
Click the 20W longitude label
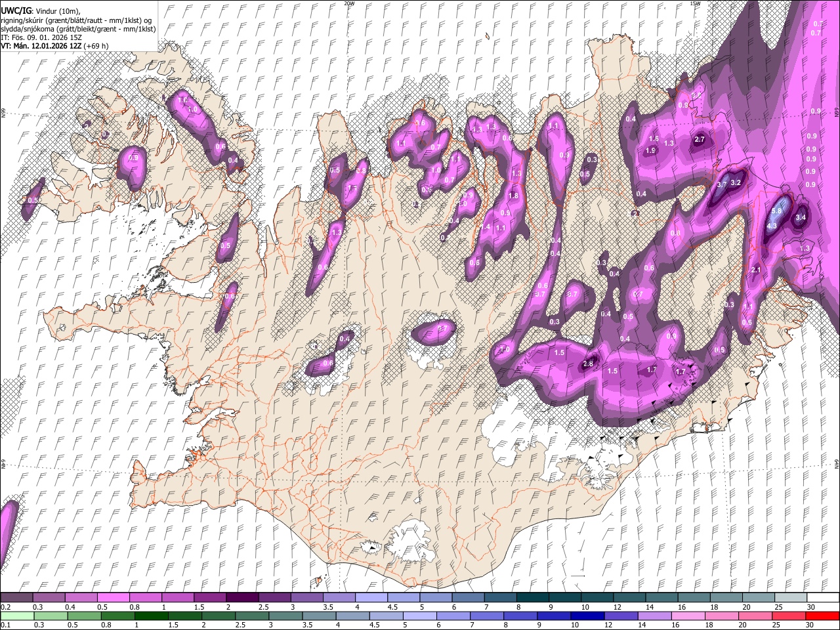349,3
